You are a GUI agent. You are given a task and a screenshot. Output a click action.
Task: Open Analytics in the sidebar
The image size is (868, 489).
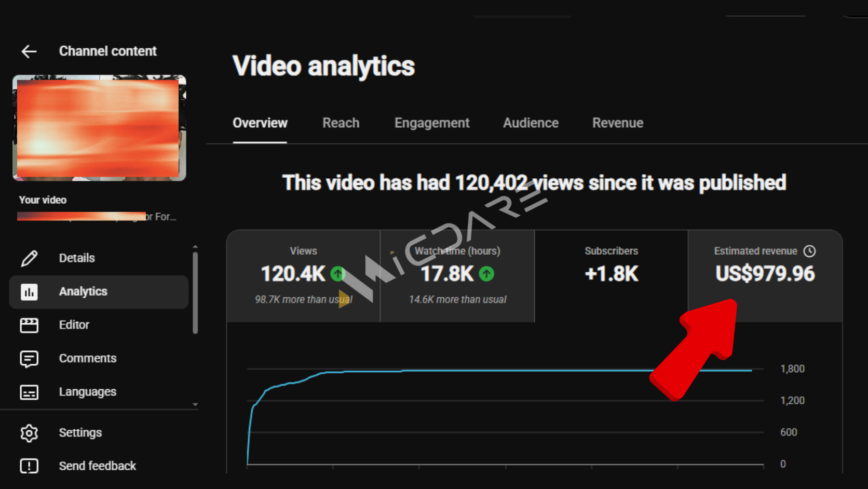click(99, 292)
